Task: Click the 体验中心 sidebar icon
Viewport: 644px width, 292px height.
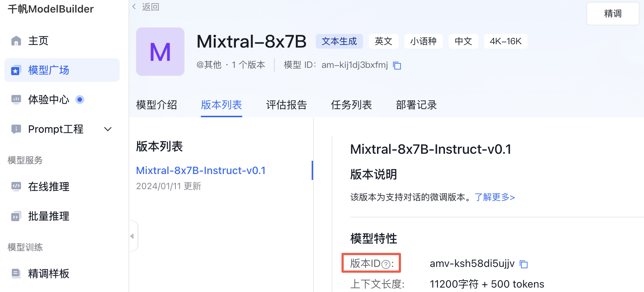Action: coord(16,100)
